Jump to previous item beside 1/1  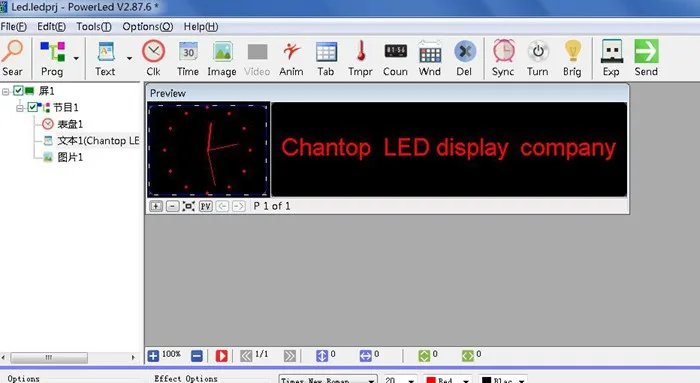pos(246,356)
